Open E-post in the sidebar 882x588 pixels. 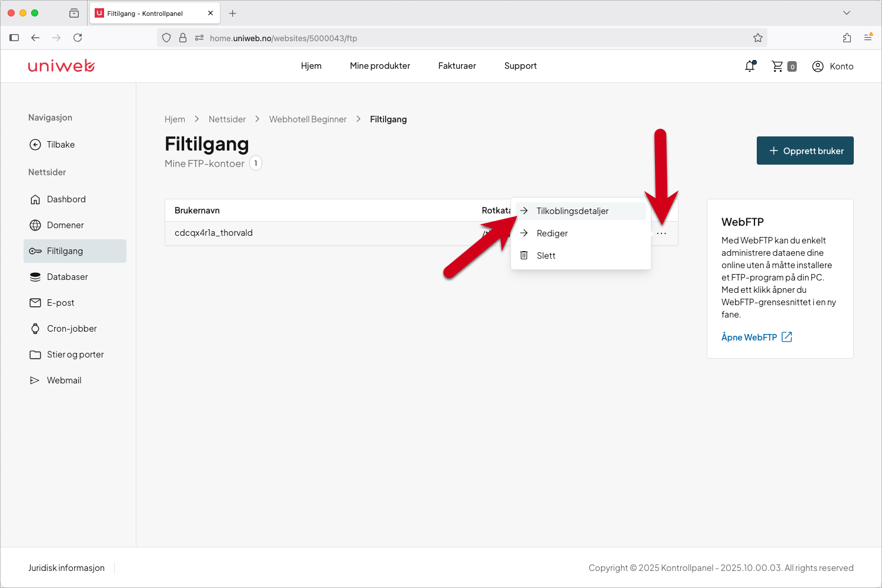(75, 303)
